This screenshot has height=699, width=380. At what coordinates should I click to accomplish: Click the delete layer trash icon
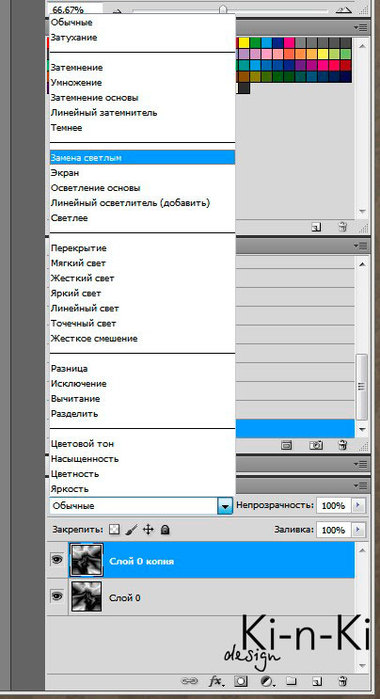(343, 681)
